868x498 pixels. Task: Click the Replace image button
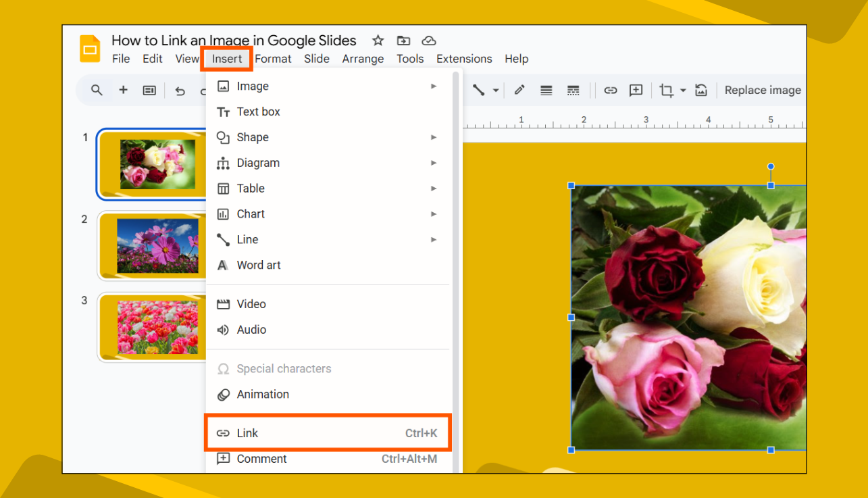(x=763, y=90)
